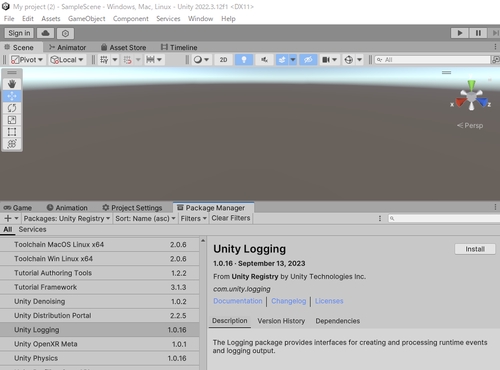The width and height of the screenshot is (500, 370).
Task: Open the Assets menu
Action: pos(51,19)
